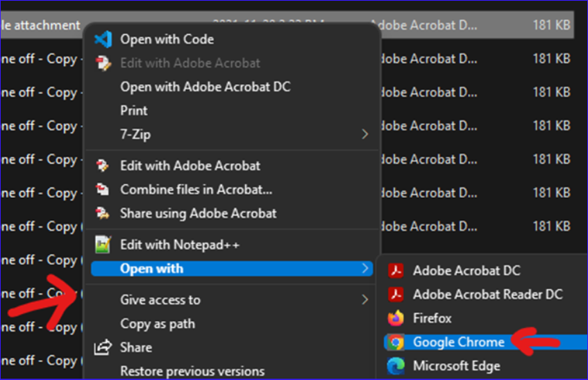
Task: Choose Print from the context menu
Action: point(134,110)
